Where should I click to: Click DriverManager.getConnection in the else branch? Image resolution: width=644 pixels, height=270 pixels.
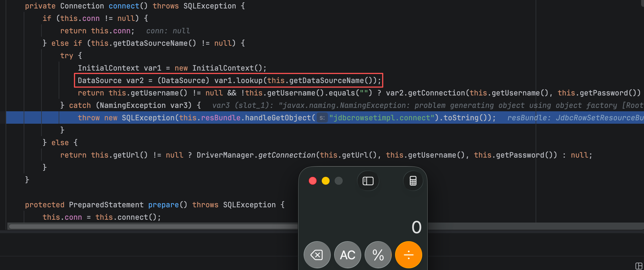coord(256,155)
